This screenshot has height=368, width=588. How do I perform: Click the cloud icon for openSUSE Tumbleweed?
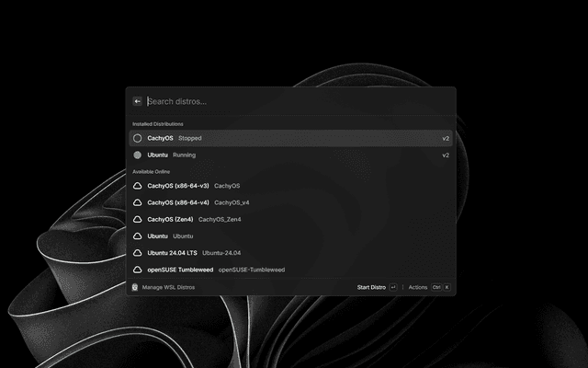pyautogui.click(x=138, y=270)
